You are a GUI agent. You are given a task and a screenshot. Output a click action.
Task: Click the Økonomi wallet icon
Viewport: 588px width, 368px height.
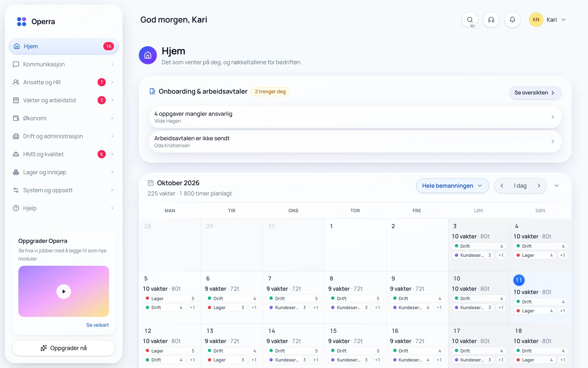[16, 118]
